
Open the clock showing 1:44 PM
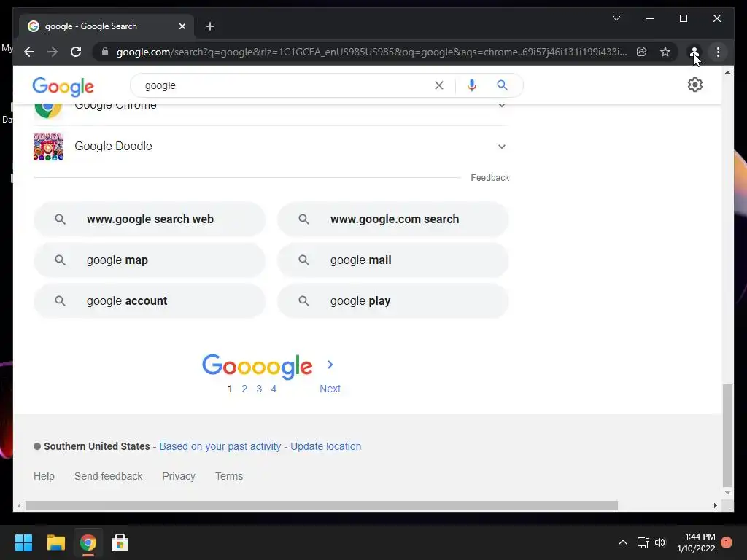[696, 542]
